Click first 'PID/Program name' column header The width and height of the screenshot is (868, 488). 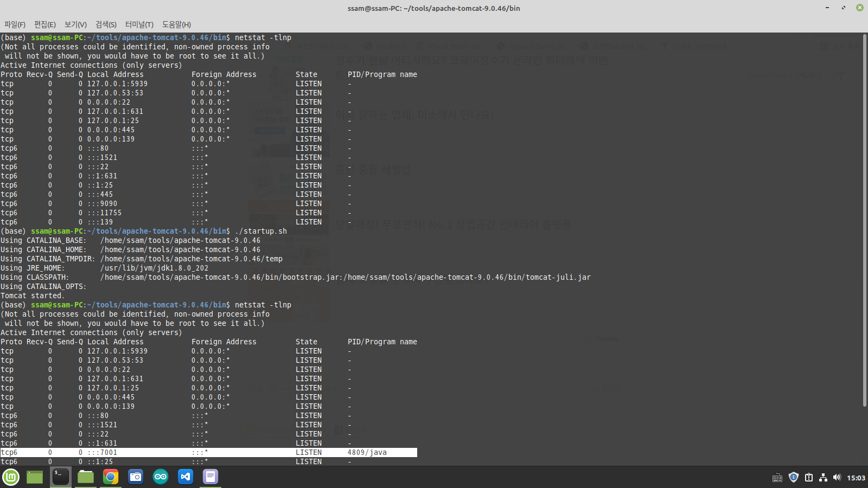(x=382, y=74)
